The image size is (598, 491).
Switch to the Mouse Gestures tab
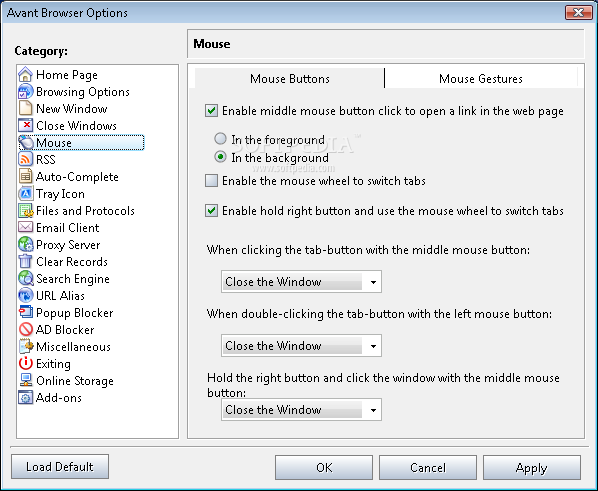481,79
